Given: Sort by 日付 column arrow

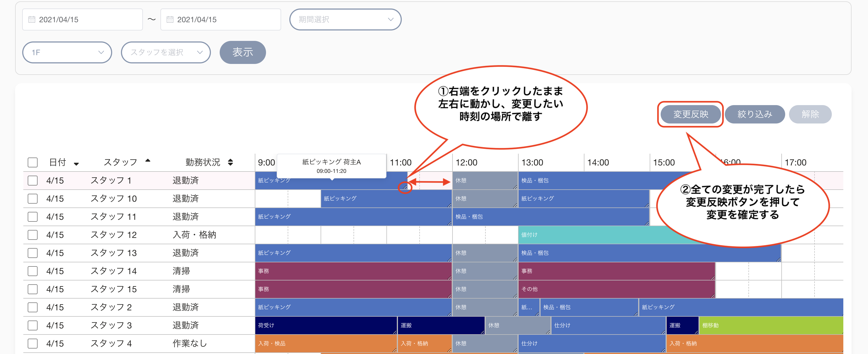Looking at the screenshot, I should click(77, 164).
